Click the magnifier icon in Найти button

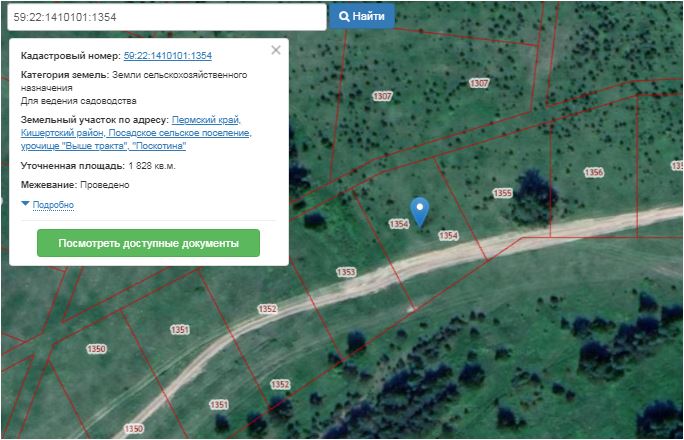344,17
